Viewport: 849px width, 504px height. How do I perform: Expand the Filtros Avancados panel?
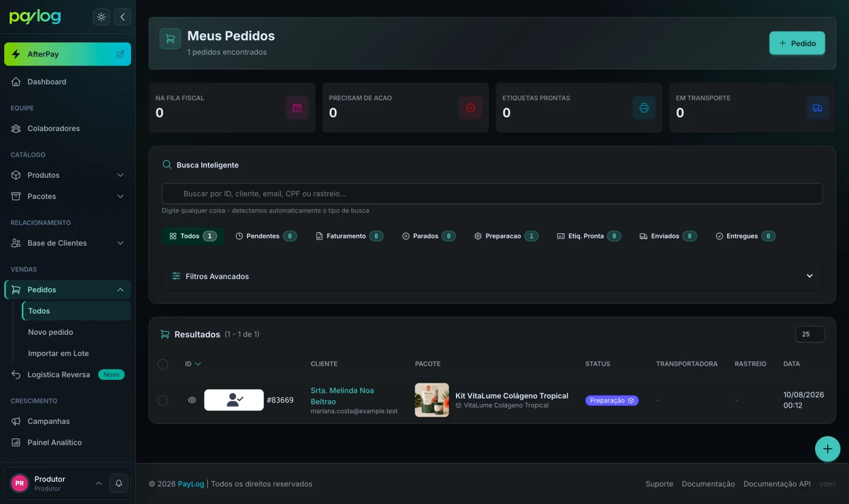[x=492, y=276]
